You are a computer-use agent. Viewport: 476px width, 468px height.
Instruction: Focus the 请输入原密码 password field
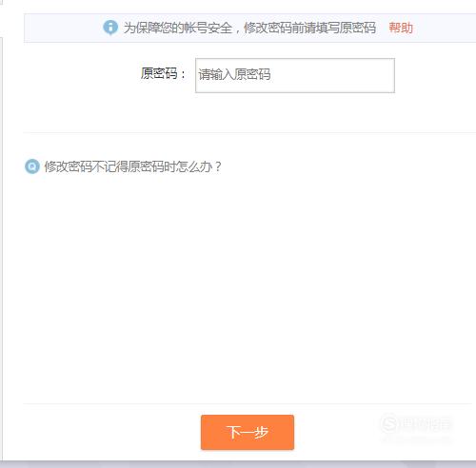pyautogui.click(x=295, y=75)
